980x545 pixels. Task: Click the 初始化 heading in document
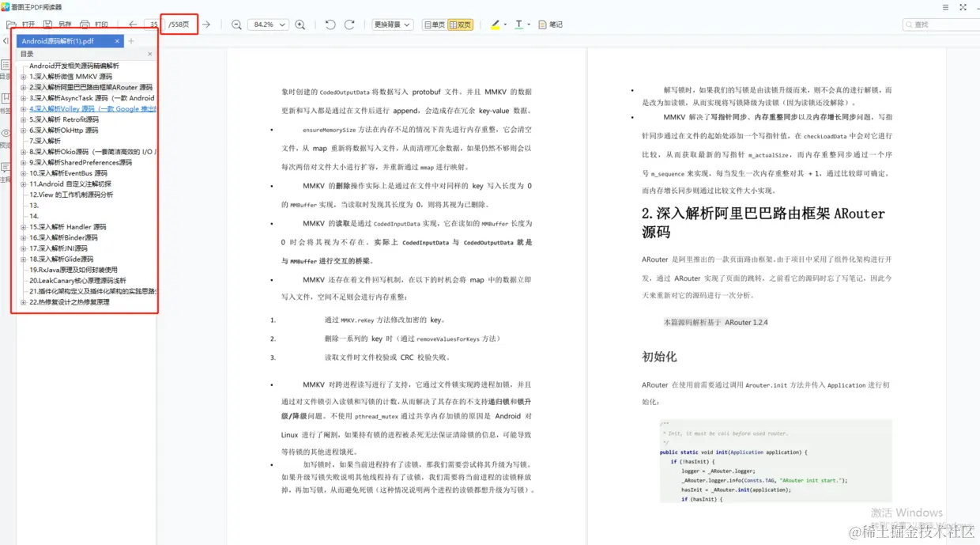(x=659, y=357)
